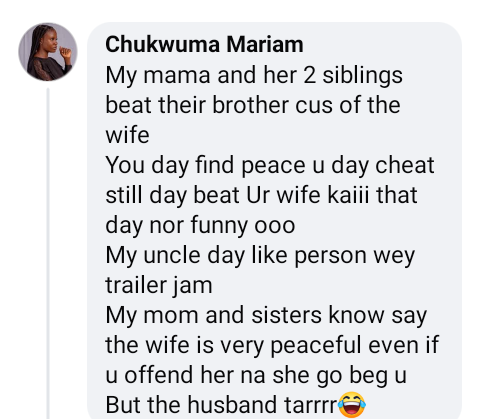Click the word 'peaceful' in the comment
This screenshot has height=419, width=480.
point(315,346)
